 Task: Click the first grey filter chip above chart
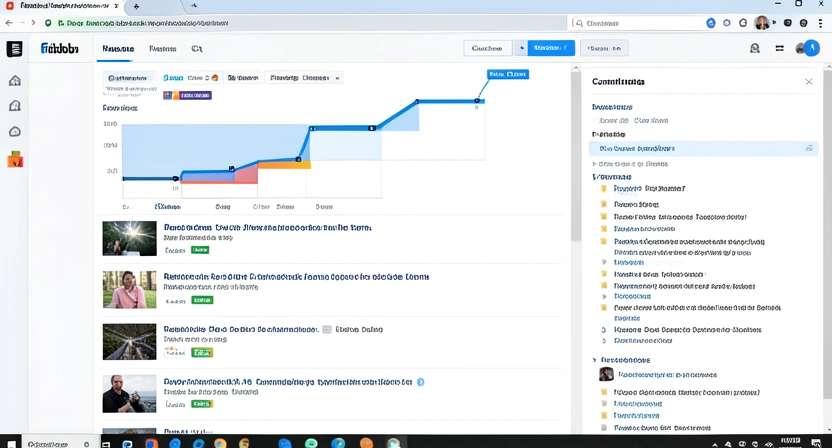click(x=129, y=78)
